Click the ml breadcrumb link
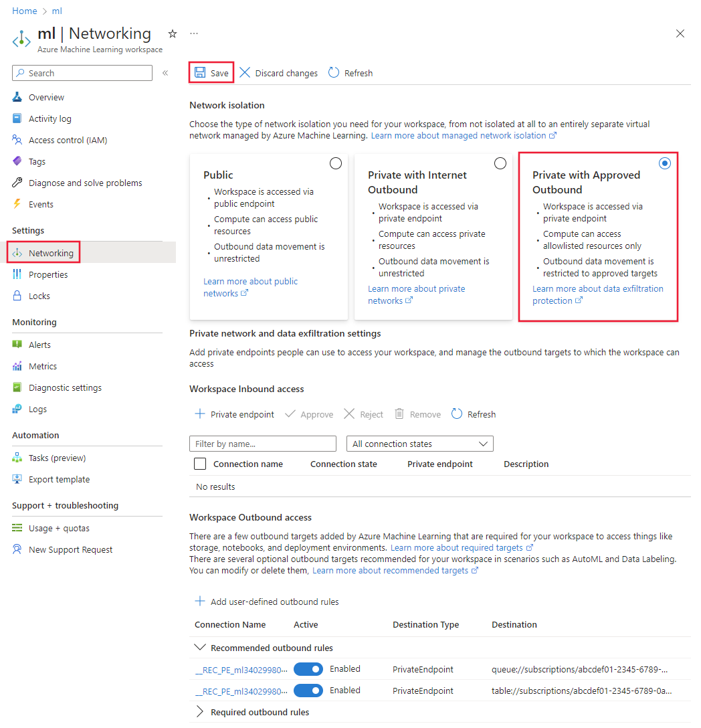The image size is (701, 728). pos(57,11)
